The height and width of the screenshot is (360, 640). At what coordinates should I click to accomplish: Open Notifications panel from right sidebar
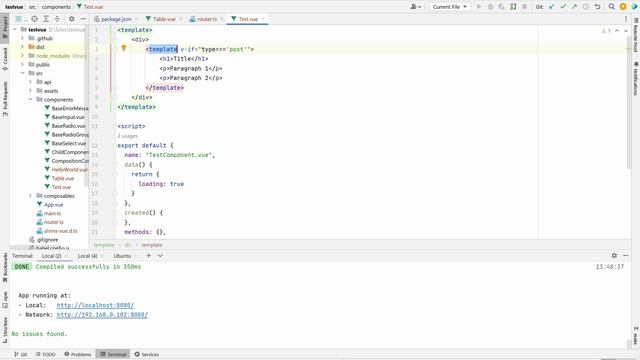click(x=636, y=78)
